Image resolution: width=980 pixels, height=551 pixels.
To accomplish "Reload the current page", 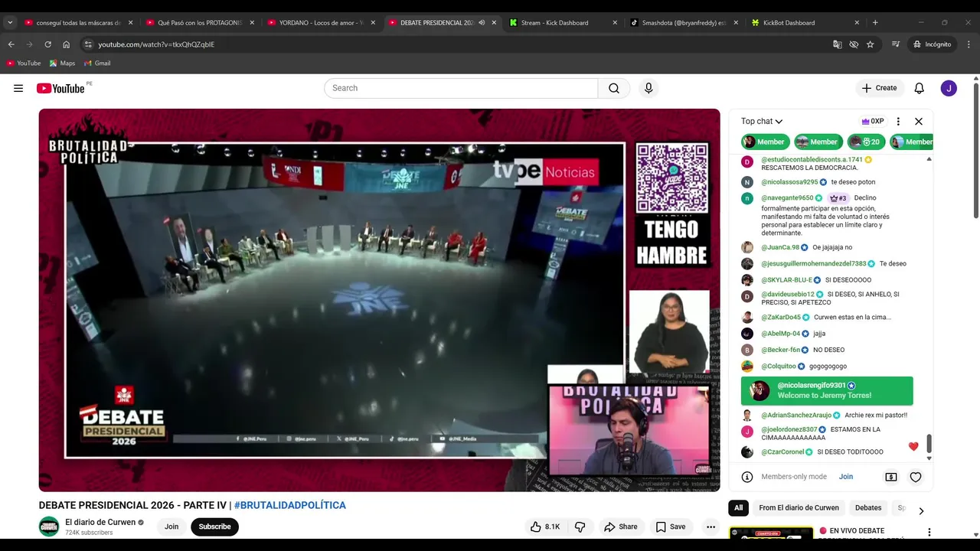I will pyautogui.click(x=47, y=44).
